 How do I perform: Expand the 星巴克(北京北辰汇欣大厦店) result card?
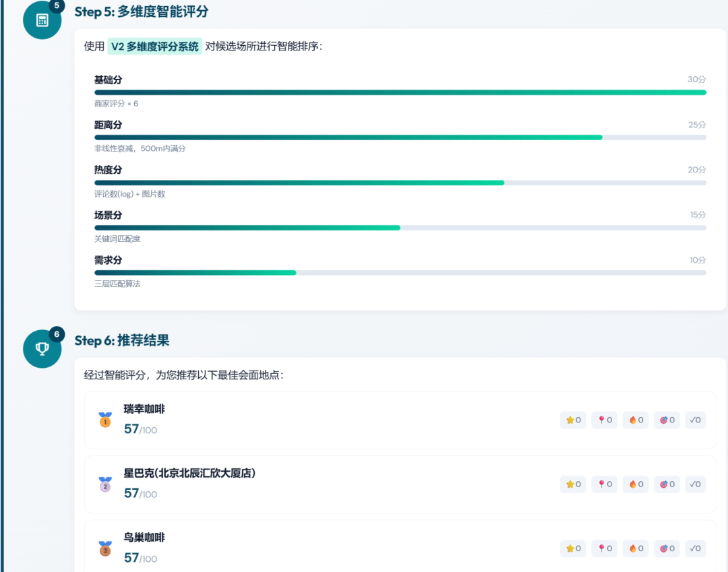click(x=337, y=484)
